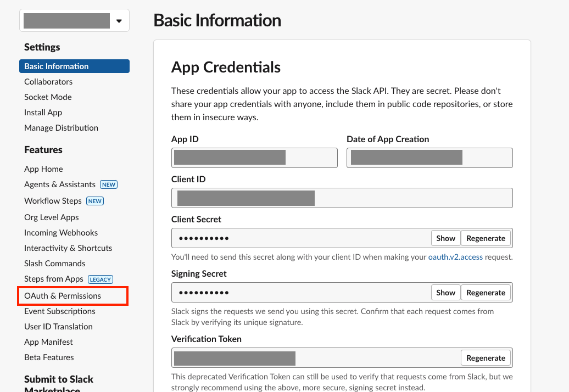Open User ID Translation page
This screenshot has height=392, width=569.
(x=58, y=327)
